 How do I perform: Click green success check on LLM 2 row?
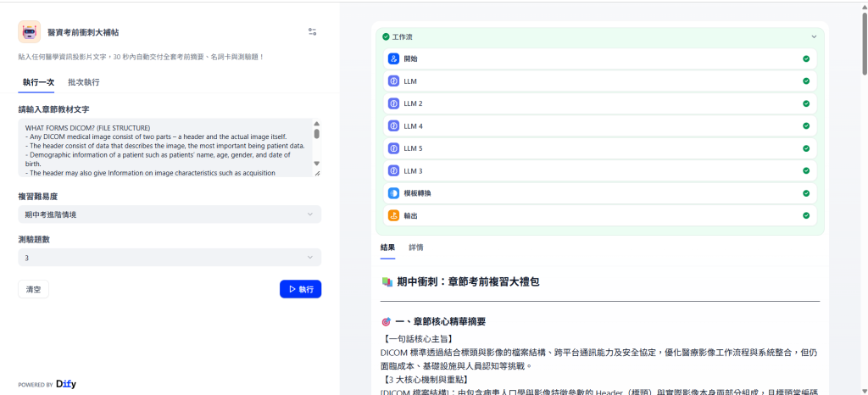coord(806,103)
